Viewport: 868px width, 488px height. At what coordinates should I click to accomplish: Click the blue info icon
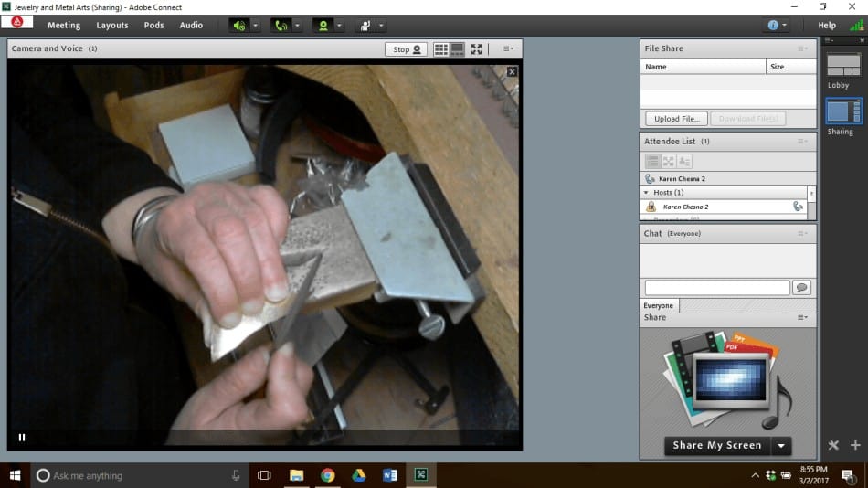[773, 25]
